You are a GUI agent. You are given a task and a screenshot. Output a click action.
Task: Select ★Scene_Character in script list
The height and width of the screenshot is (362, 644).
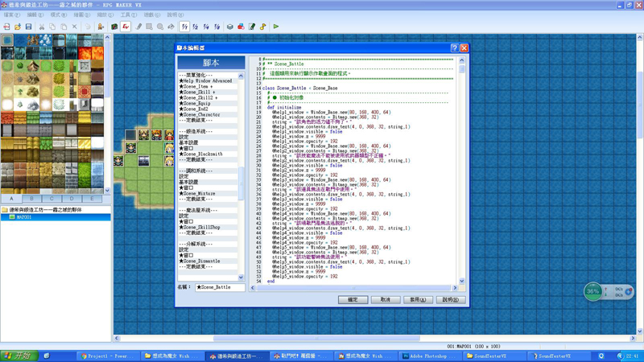(x=208, y=114)
